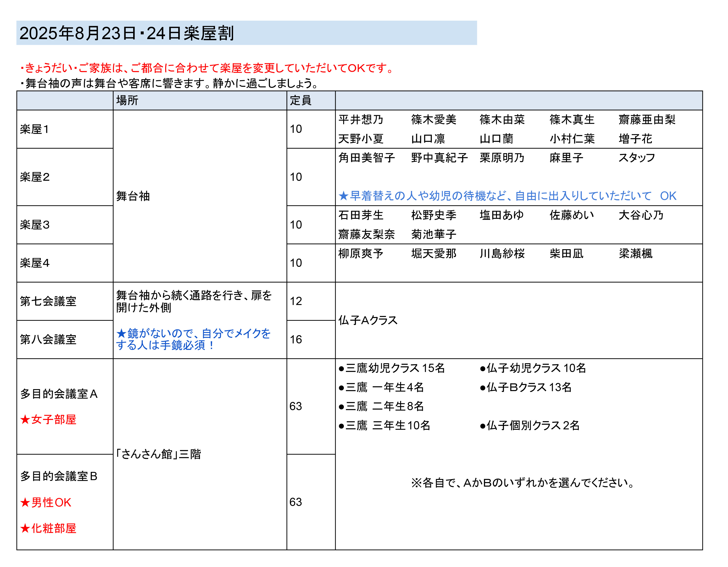The height and width of the screenshot is (567, 728).
Task: Select the name 菊池華子 in 楽屋3
Action: coord(433,234)
